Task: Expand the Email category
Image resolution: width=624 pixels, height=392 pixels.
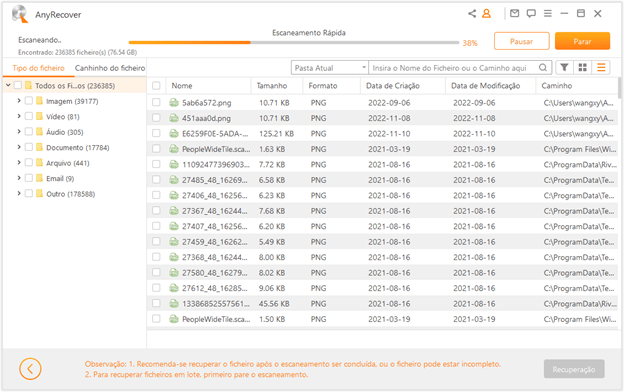Action: 19,178
